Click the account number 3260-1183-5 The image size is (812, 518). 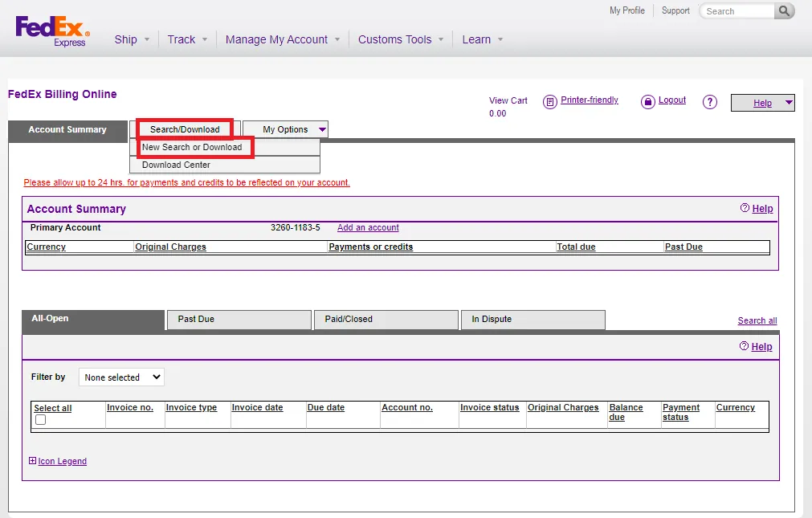296,227
